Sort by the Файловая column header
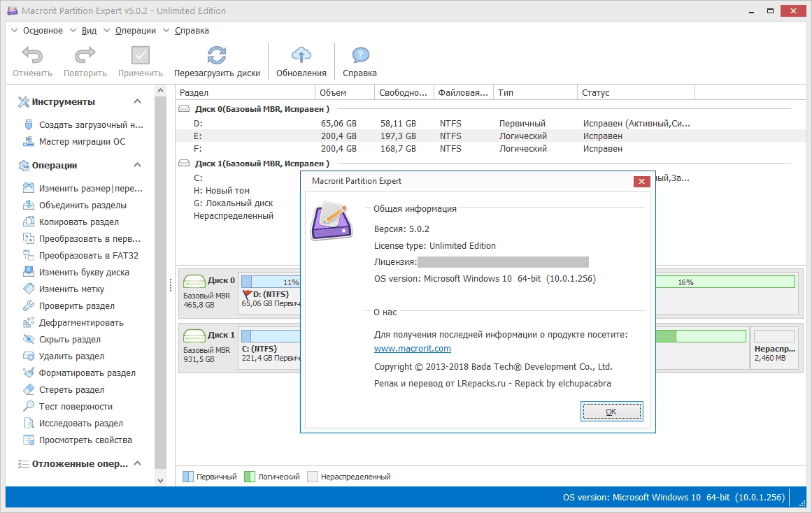This screenshot has height=513, width=812. pyautogui.click(x=464, y=93)
